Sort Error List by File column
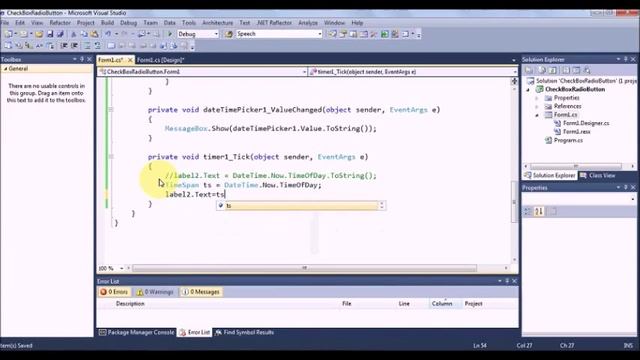 [347, 304]
